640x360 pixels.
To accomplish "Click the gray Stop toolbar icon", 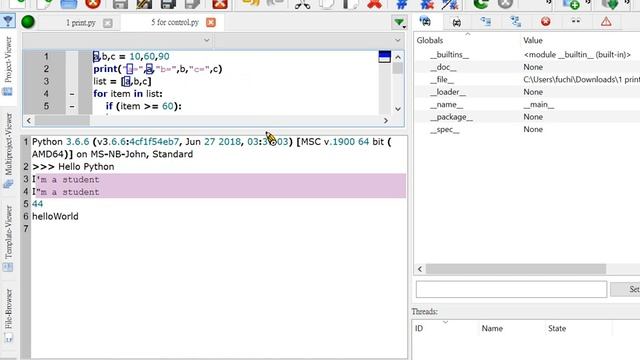I will point(505,4).
